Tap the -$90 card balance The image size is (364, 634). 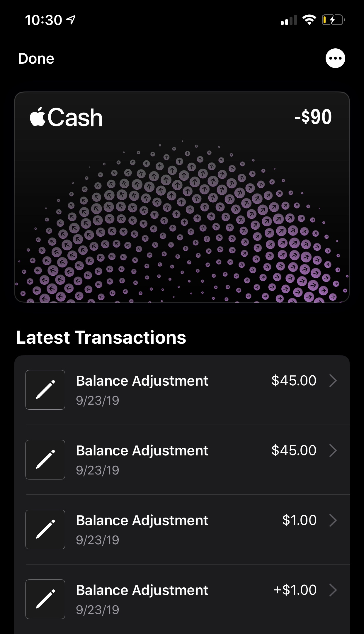[313, 117]
